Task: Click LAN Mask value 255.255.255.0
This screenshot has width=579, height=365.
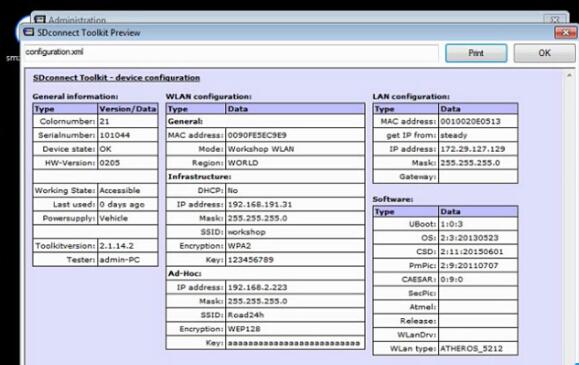Action: click(470, 163)
